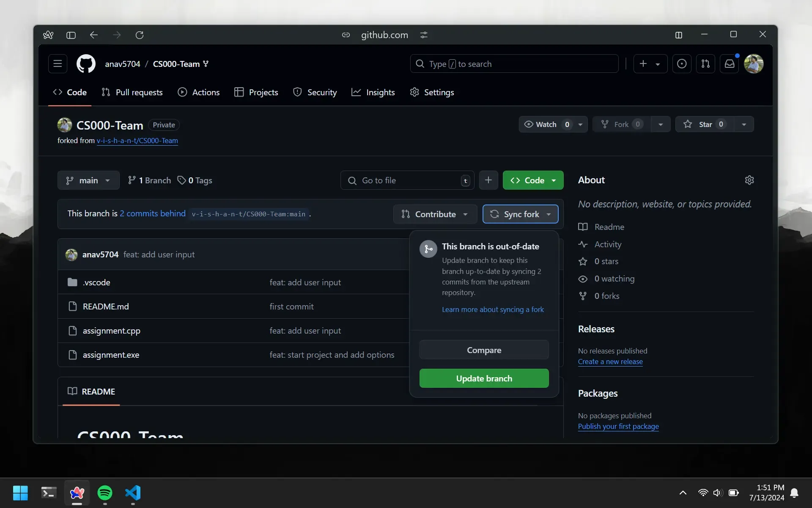Click the Actions tab icon

coord(182,92)
